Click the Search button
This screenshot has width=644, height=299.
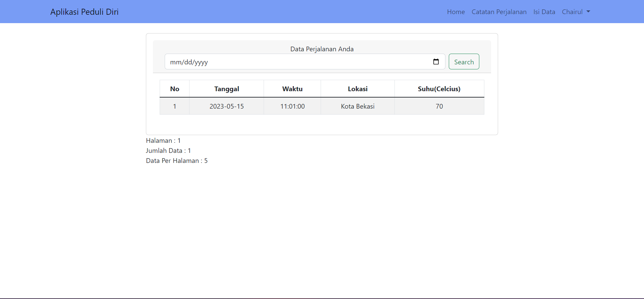pyautogui.click(x=464, y=62)
